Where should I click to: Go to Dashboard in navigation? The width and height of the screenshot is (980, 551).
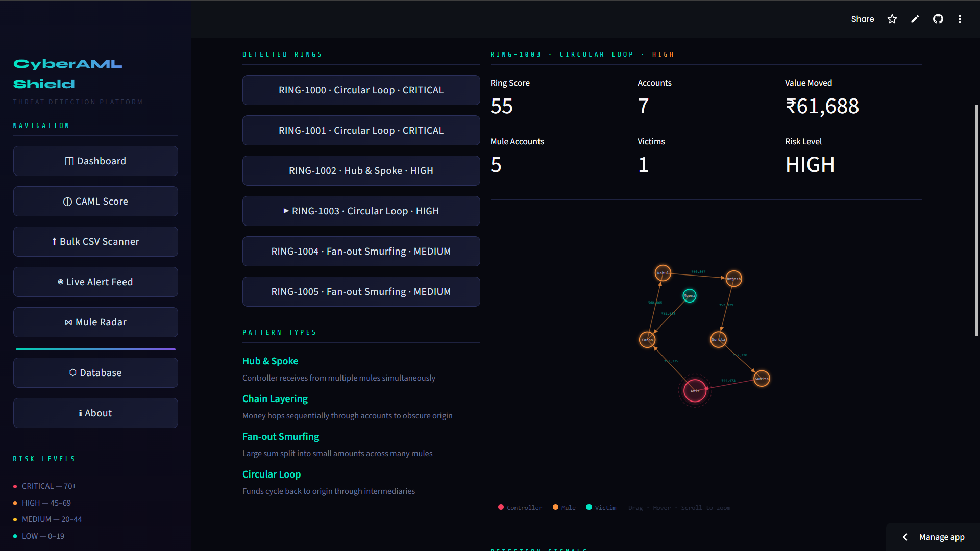pyautogui.click(x=95, y=161)
